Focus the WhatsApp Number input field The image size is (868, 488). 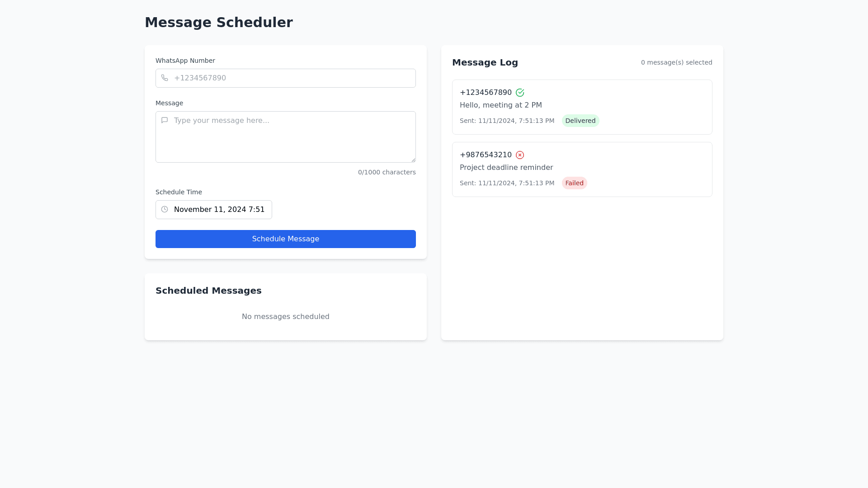[292, 78]
